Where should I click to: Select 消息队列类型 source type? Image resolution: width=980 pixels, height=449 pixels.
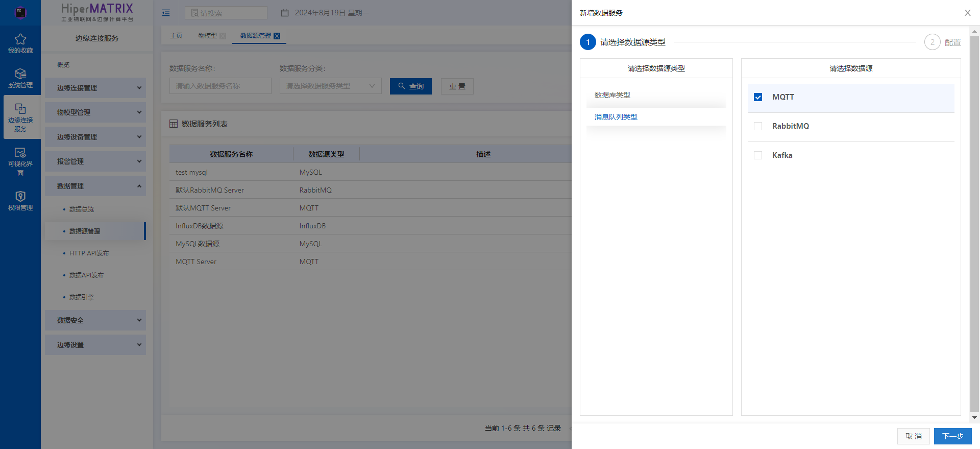(656, 117)
